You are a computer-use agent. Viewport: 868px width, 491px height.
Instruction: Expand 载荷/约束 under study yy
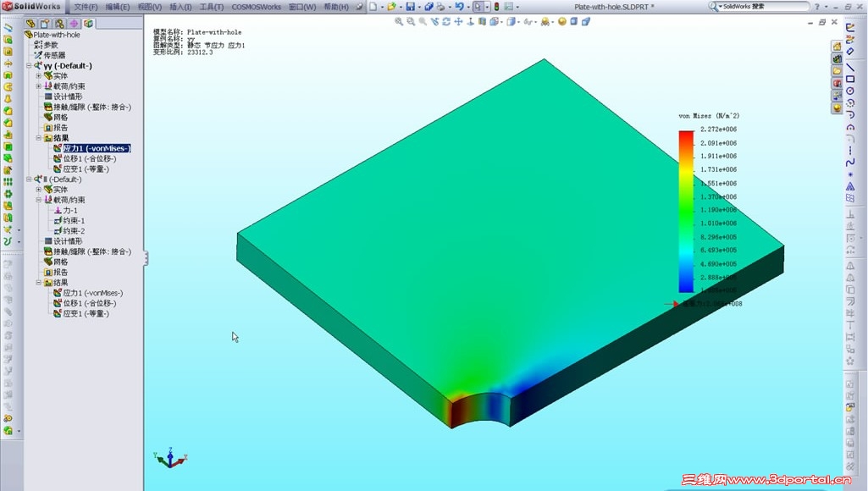coord(39,86)
